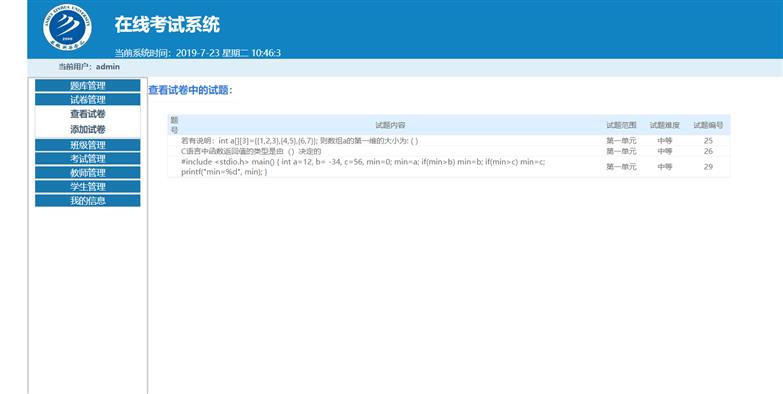Click the 试题内容 column header
This screenshot has height=394, width=783.
(390, 125)
